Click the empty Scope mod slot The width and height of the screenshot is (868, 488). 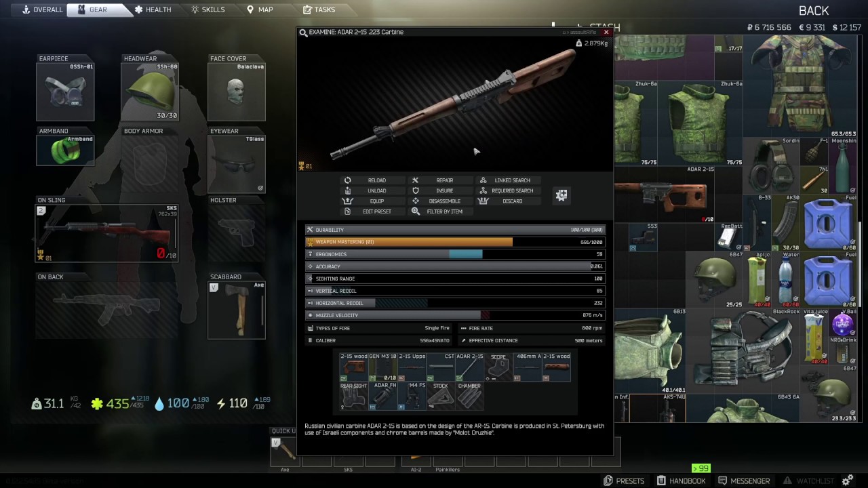tap(498, 367)
